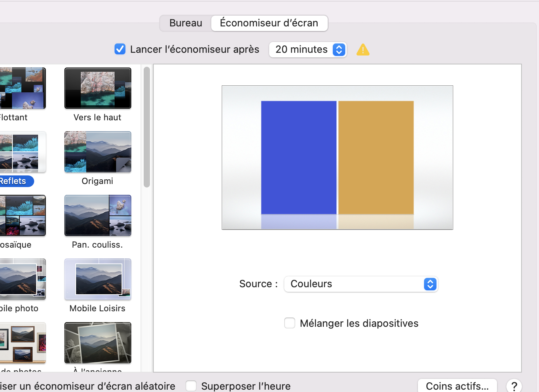This screenshot has height=392, width=539.
Task: Select the Pan. couliss. screensaver
Action: pos(98,216)
